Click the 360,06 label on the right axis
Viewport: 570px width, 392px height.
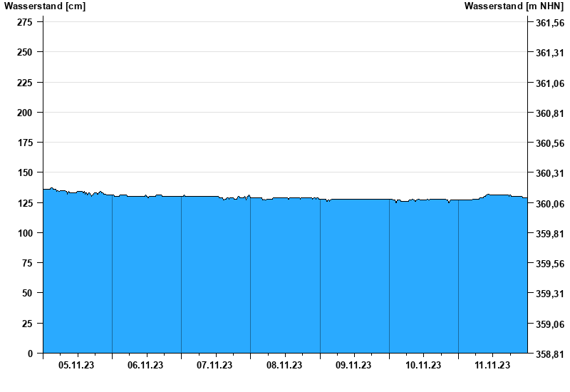549,204
